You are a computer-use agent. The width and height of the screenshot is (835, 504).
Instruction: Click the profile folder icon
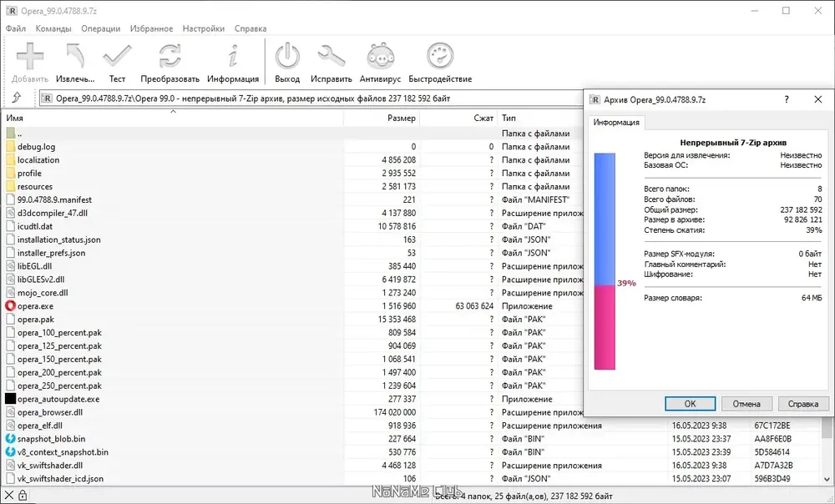tap(10, 173)
